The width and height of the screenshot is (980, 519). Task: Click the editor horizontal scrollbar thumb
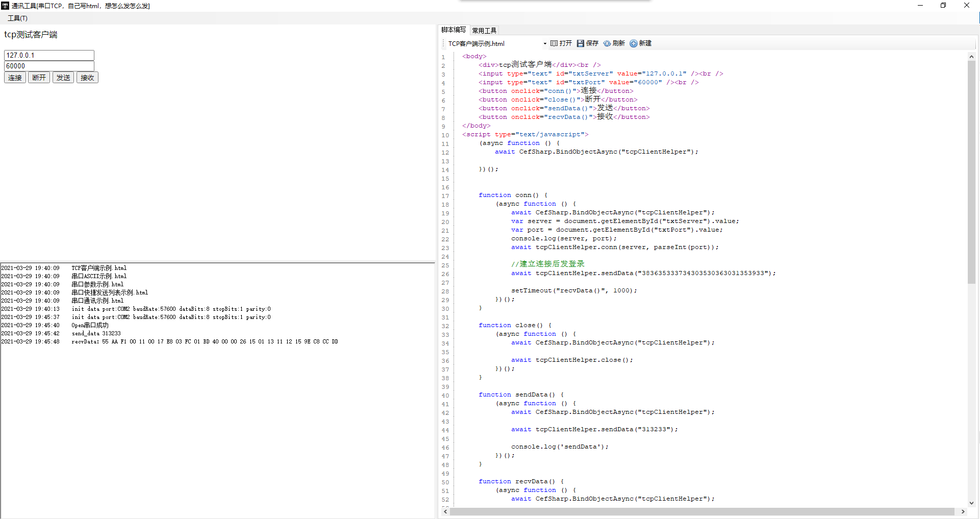coord(702,511)
